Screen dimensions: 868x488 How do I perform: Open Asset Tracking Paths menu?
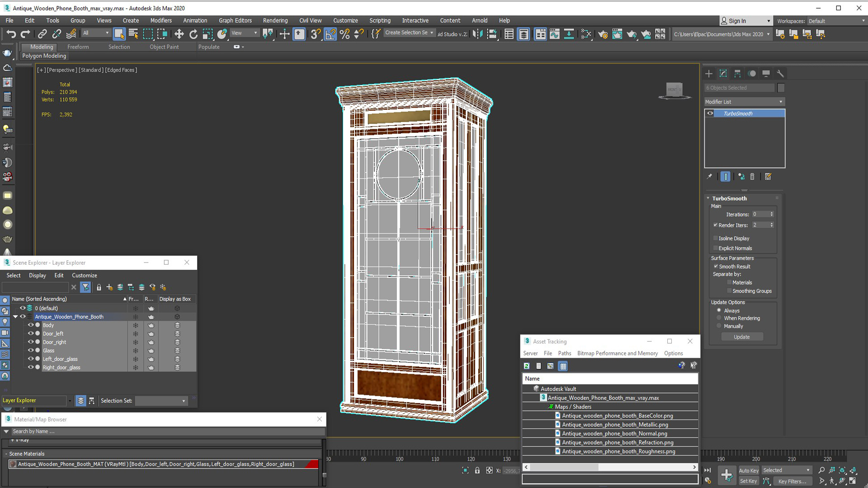click(x=565, y=353)
